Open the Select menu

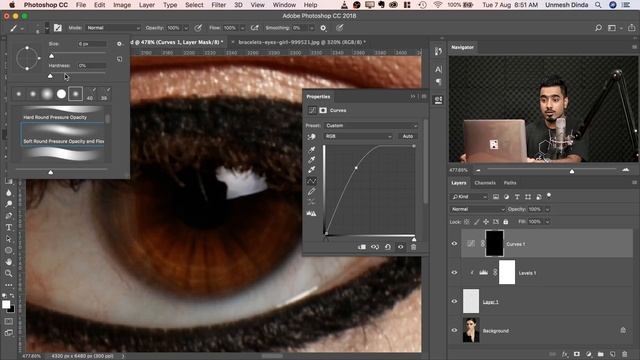point(194,5)
